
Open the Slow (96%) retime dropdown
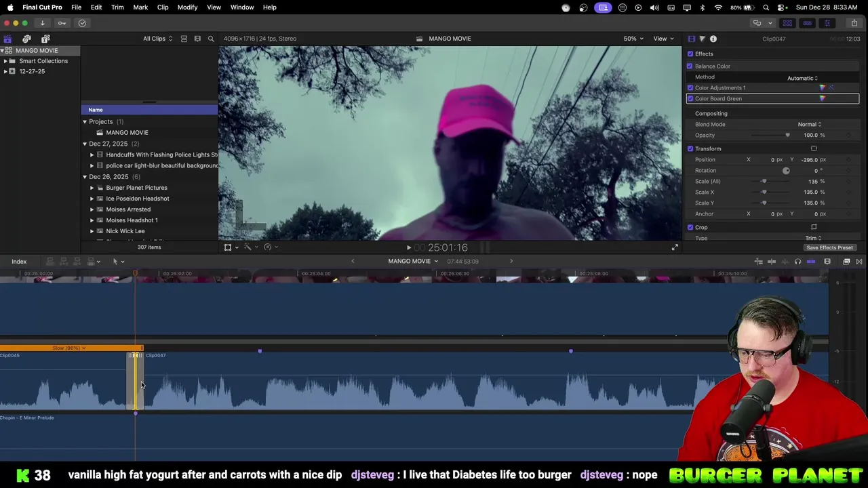(x=69, y=348)
